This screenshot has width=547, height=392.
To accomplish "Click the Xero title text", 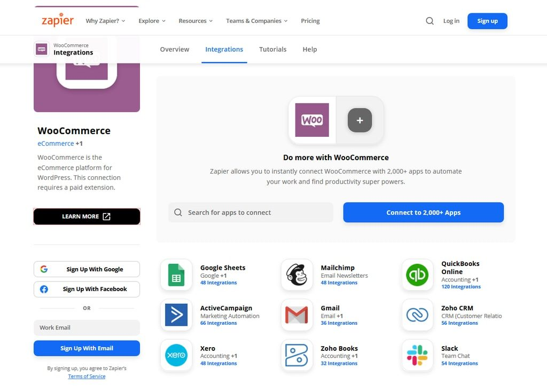I will (x=208, y=348).
